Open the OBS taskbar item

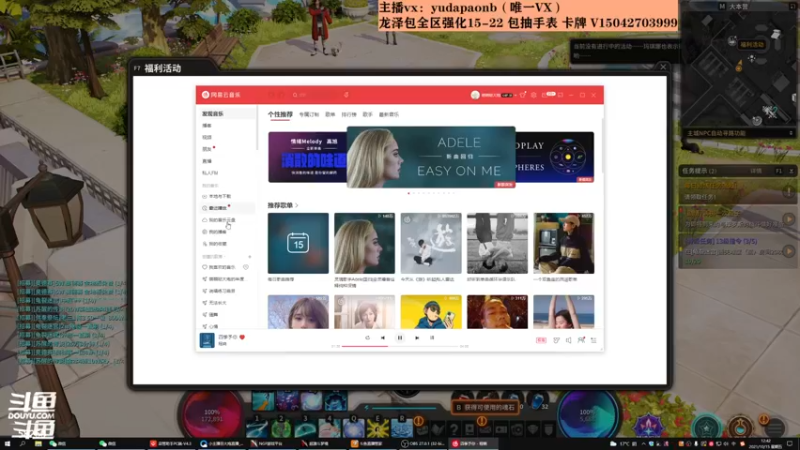click(x=421, y=444)
